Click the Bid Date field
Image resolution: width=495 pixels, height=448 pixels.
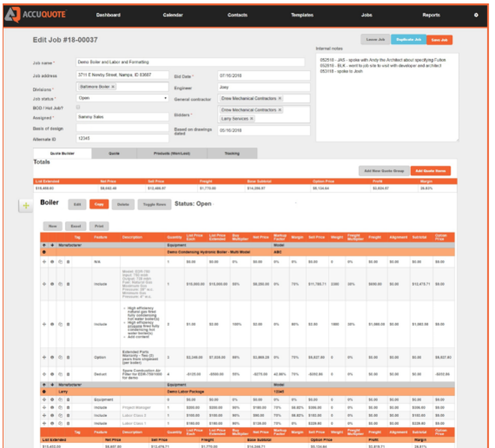pos(264,76)
